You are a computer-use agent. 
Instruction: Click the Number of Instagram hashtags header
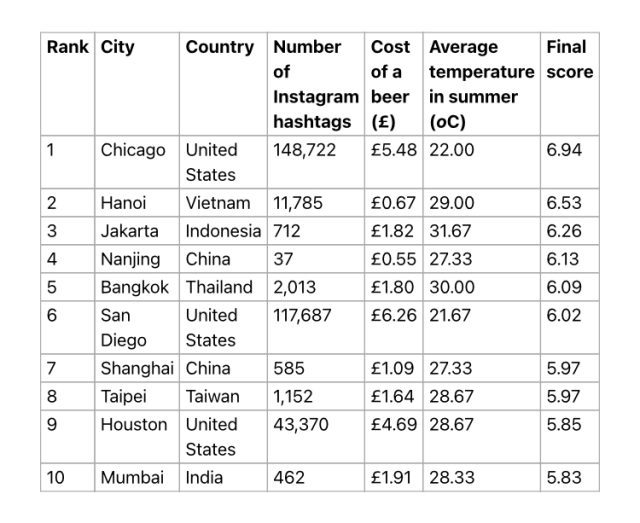(315, 84)
